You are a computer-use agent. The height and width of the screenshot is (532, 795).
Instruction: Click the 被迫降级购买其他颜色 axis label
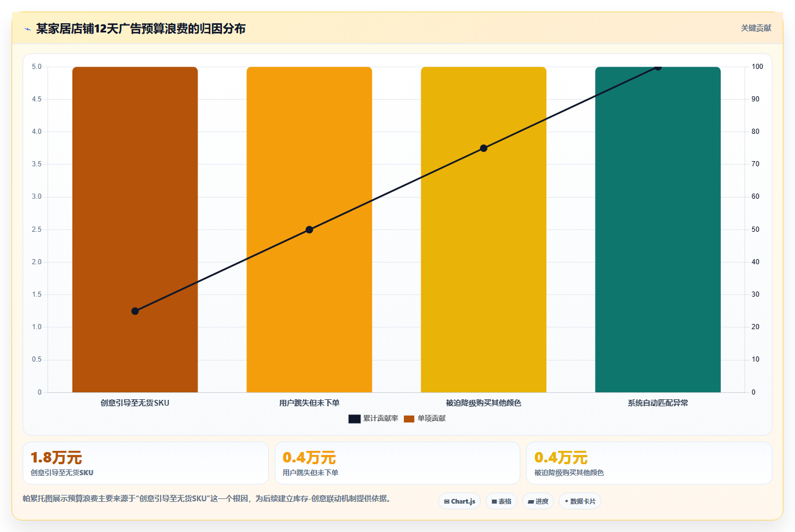tap(484, 403)
